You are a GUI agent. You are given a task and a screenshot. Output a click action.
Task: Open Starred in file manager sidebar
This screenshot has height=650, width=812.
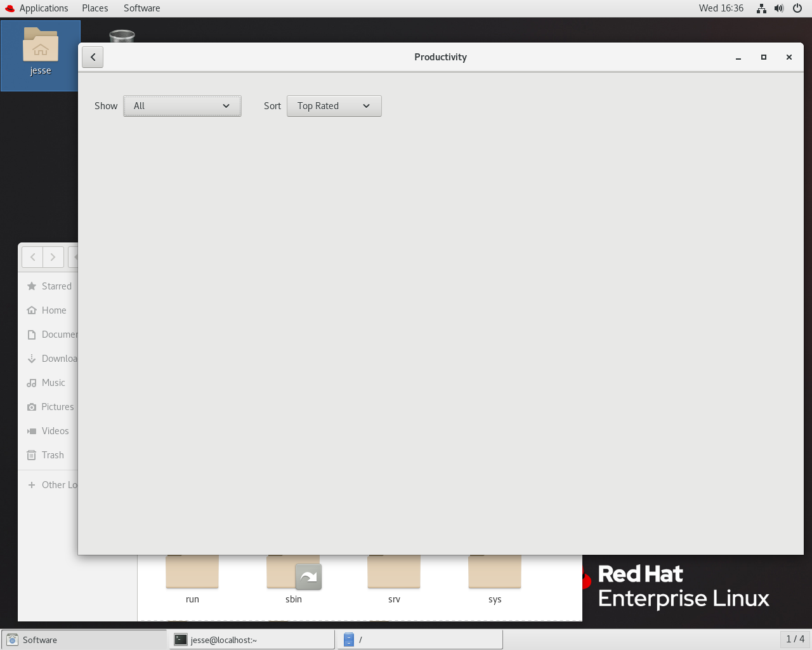[x=48, y=286]
